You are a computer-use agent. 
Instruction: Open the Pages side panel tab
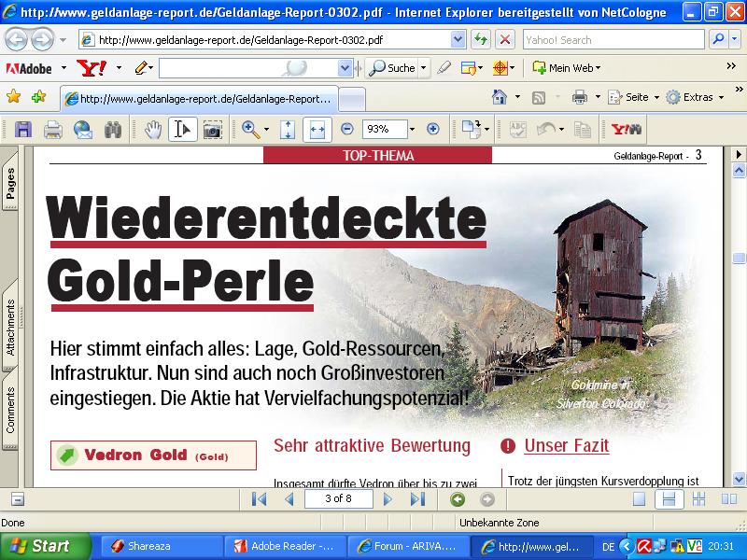pos(10,183)
